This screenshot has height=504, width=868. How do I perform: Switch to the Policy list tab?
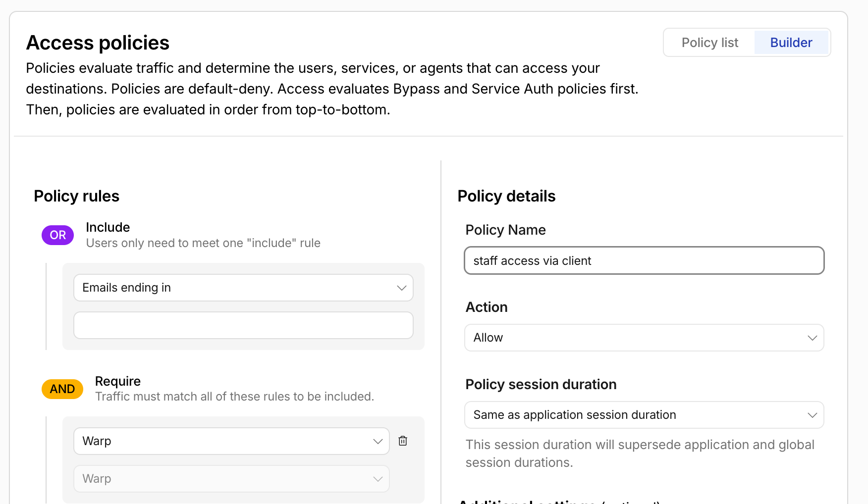click(709, 43)
